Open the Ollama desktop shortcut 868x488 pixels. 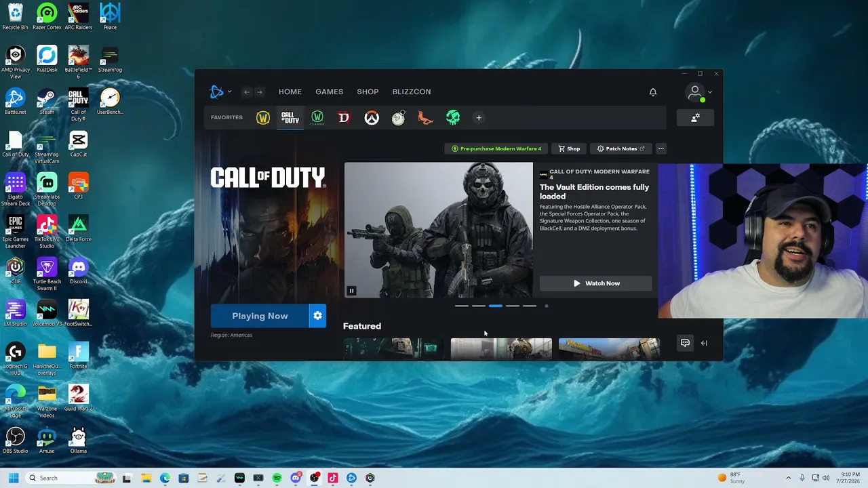pos(78,441)
